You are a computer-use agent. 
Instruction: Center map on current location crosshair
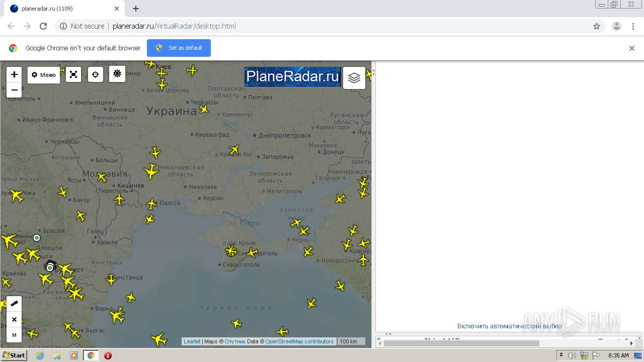pyautogui.click(x=95, y=74)
